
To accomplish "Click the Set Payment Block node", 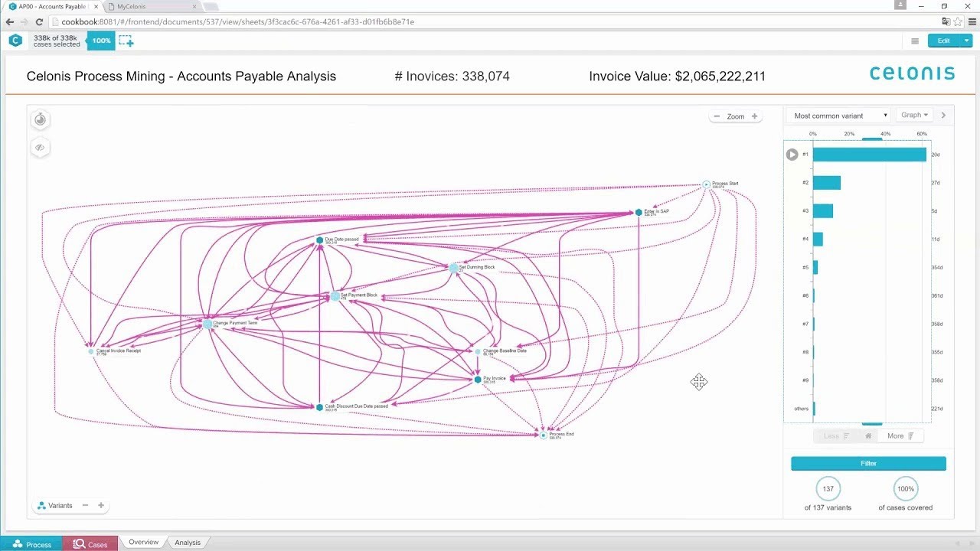I will (335, 295).
